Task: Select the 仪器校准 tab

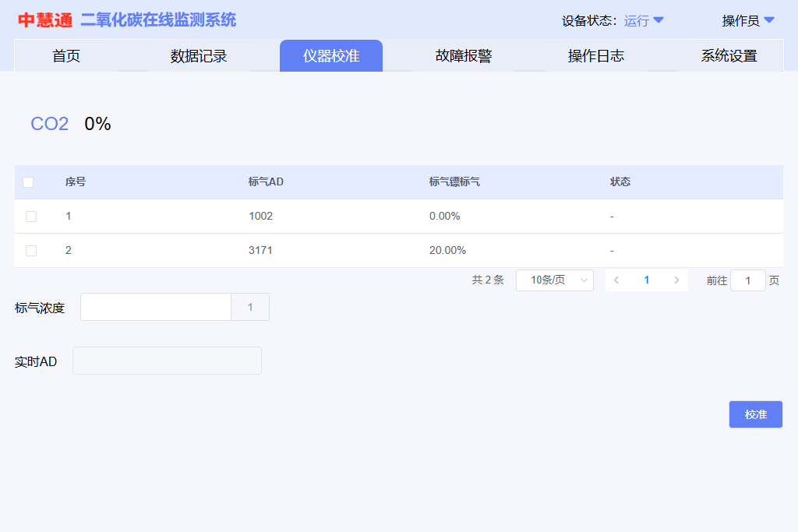Action: point(331,55)
